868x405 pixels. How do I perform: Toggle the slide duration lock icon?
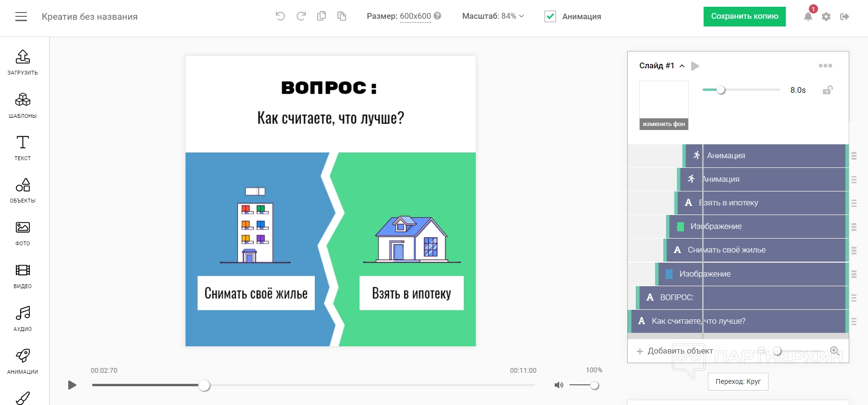(x=827, y=90)
